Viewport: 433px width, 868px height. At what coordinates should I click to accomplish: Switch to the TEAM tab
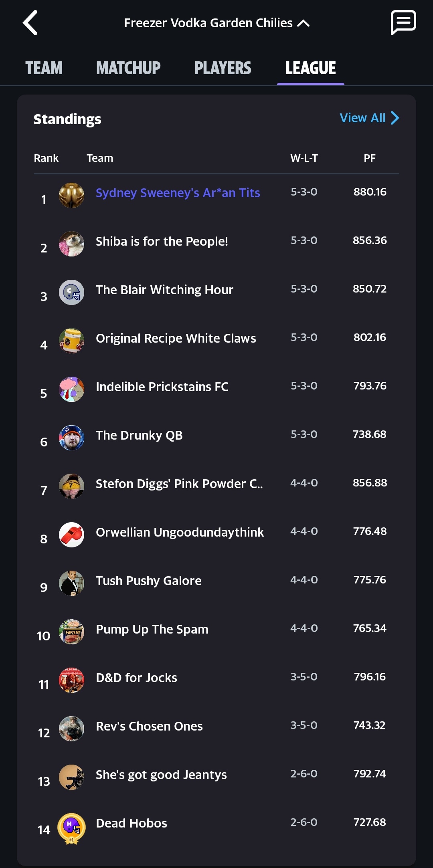pos(44,68)
